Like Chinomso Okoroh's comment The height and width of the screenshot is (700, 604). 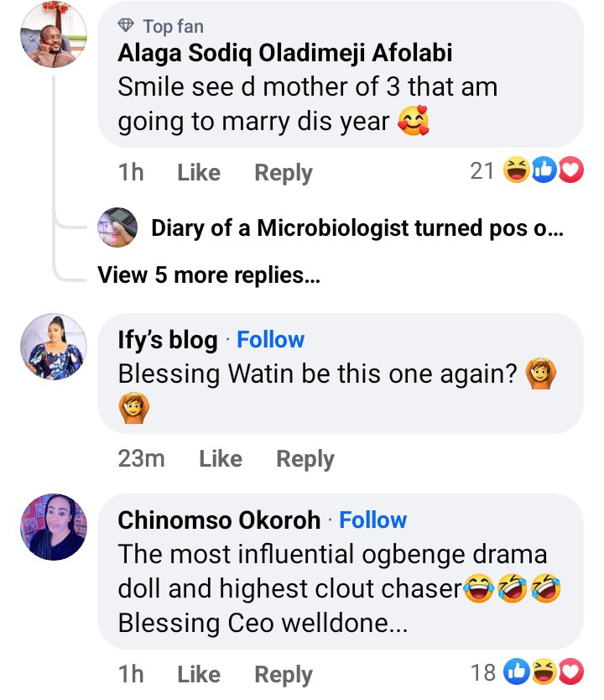click(x=199, y=674)
